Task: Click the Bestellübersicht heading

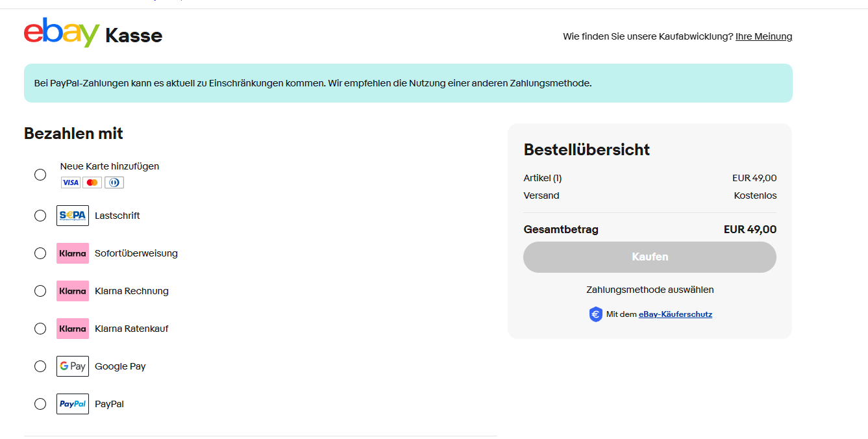Action: coord(587,149)
